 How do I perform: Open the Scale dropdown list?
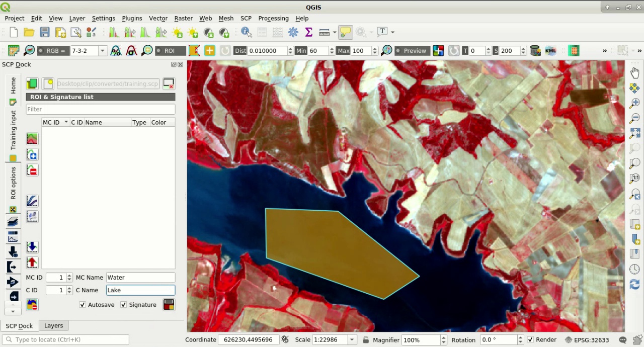click(352, 340)
